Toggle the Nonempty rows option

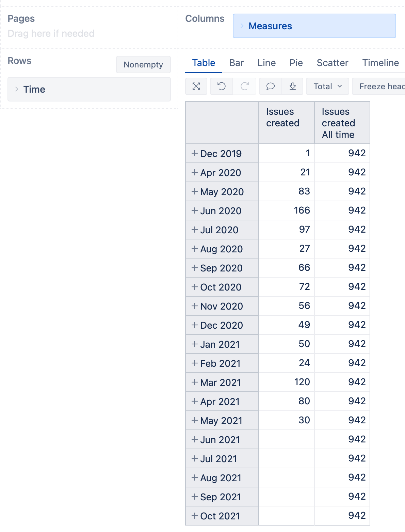pos(143,65)
